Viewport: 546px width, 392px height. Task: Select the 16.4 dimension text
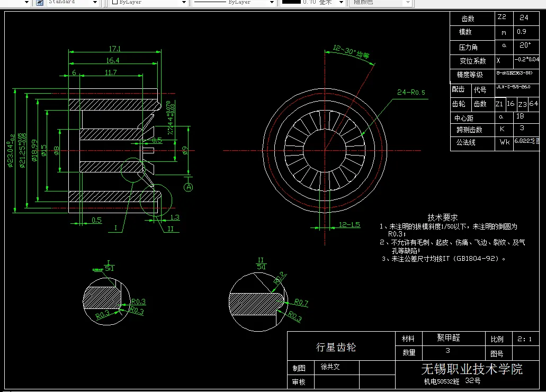(113, 60)
